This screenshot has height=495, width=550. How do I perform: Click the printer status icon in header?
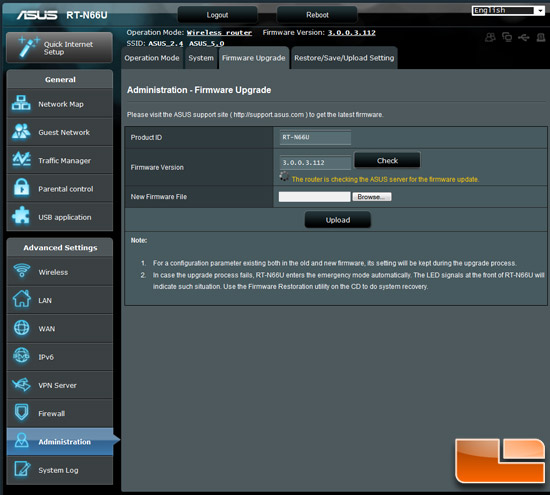(541, 37)
